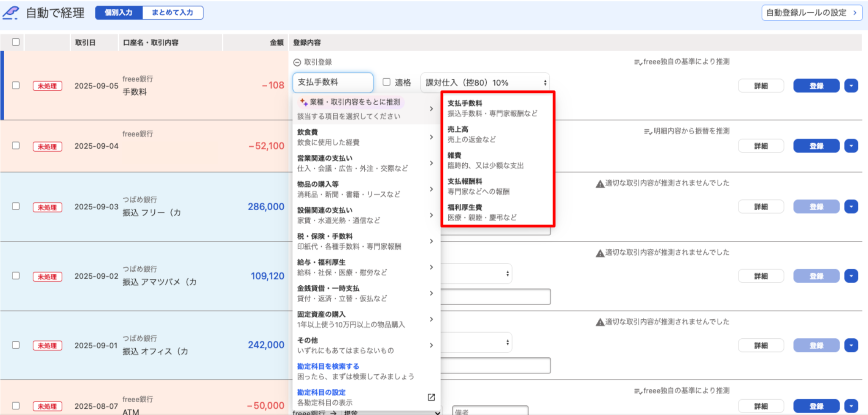The width and height of the screenshot is (868, 415).
Task: Switch to the 個別入力 tab
Action: pos(119,13)
